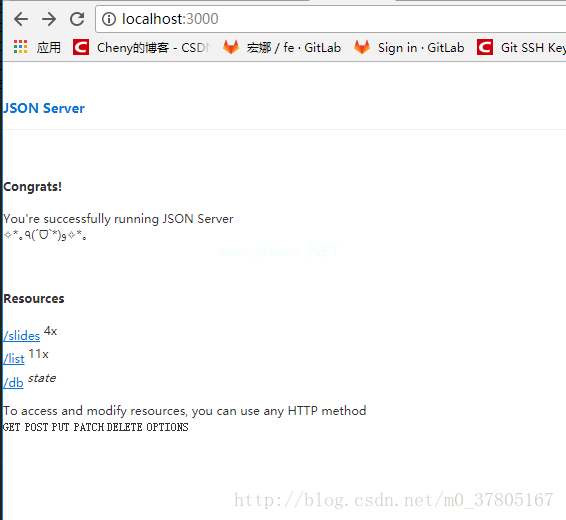Click the GitLab fox icon beside Sign in

point(362,47)
